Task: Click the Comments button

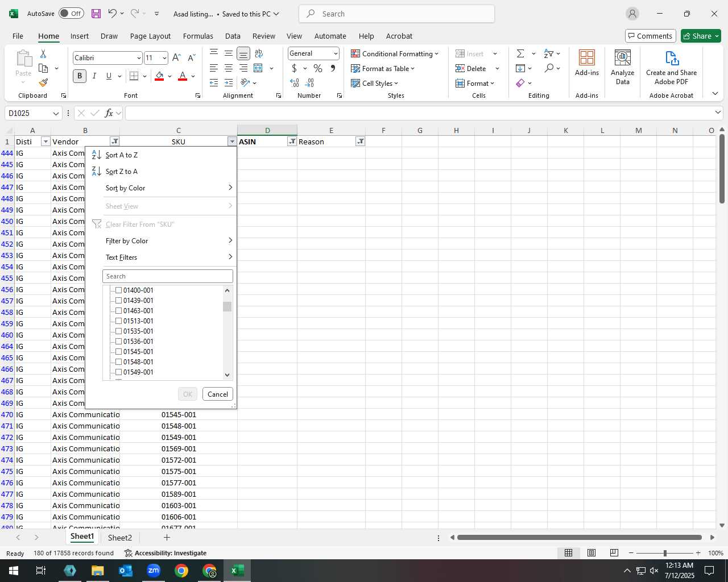Action: tap(650, 36)
